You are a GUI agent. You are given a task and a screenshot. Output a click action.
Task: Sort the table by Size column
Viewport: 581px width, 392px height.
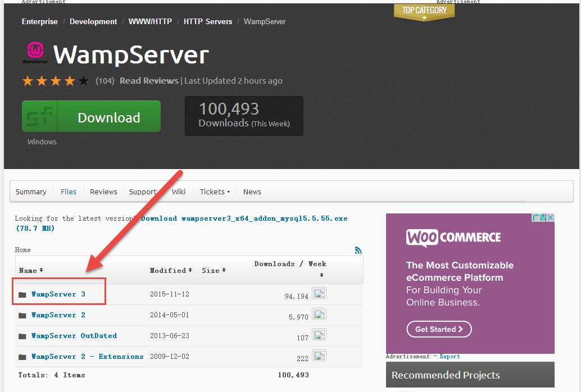(214, 271)
